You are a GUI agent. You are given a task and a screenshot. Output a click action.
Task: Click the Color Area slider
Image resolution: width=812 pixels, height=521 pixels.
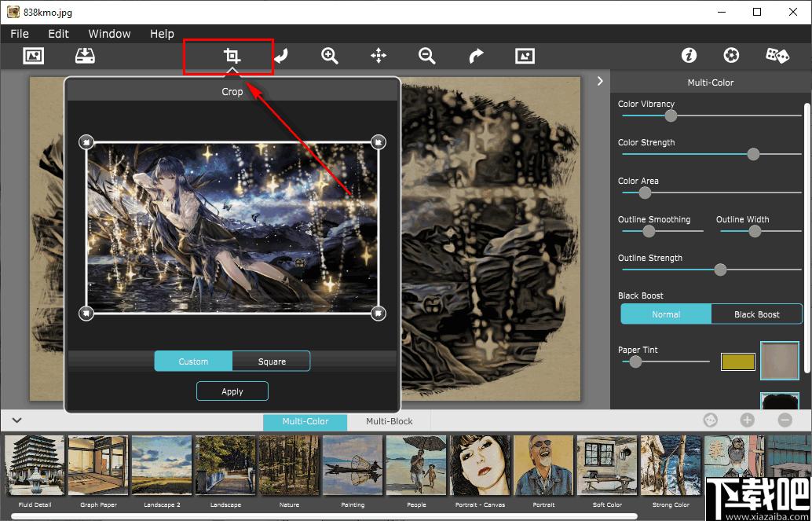[x=711, y=193]
